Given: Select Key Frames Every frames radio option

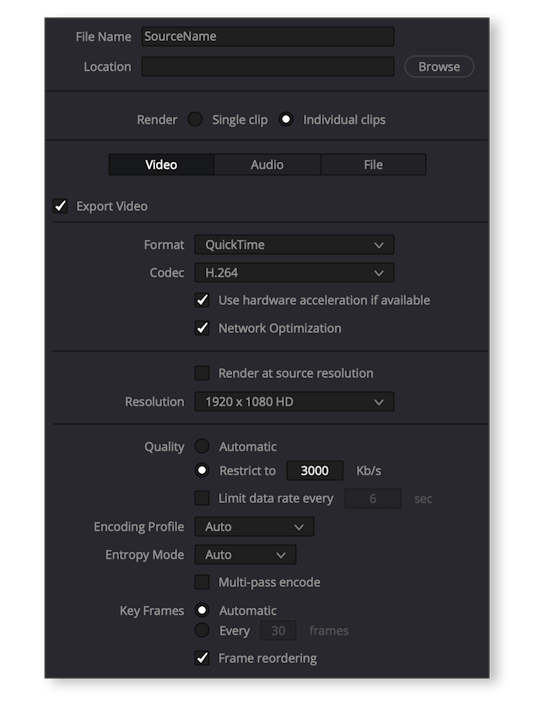Looking at the screenshot, I should (202, 630).
